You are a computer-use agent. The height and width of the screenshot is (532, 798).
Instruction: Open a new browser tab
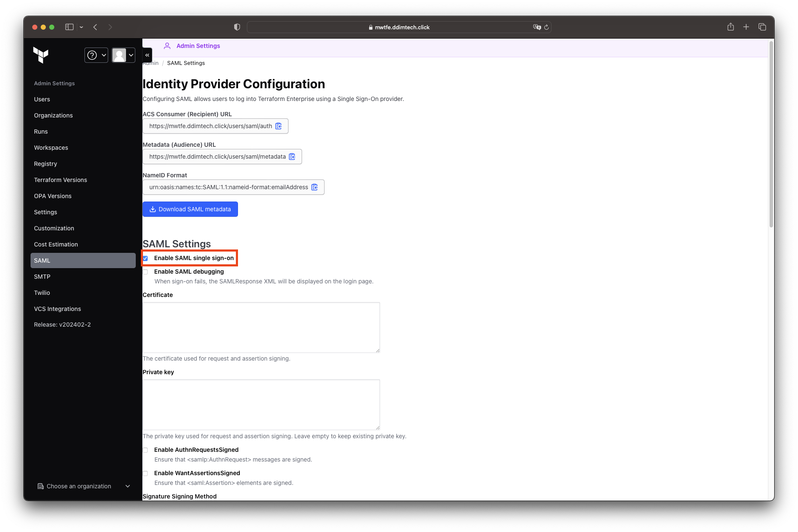(746, 27)
